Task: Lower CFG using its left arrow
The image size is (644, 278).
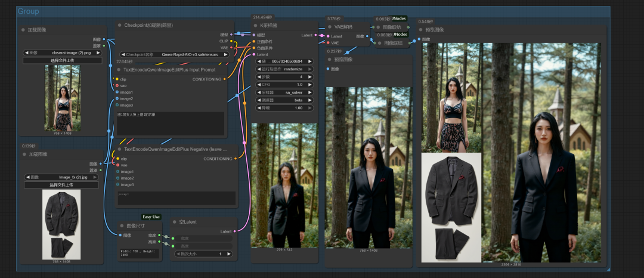Action: point(258,85)
